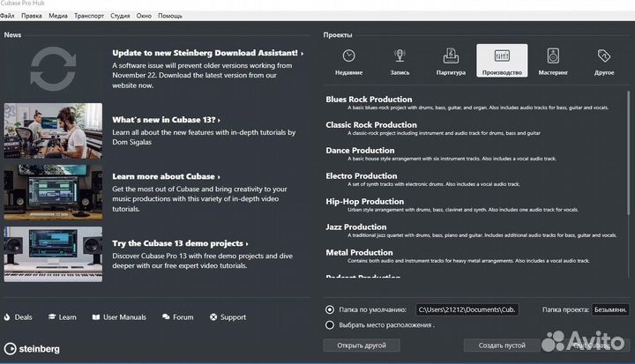The height and width of the screenshot is (364, 635).
Task: Click the Learn graduation cap icon
Action: click(x=52, y=316)
